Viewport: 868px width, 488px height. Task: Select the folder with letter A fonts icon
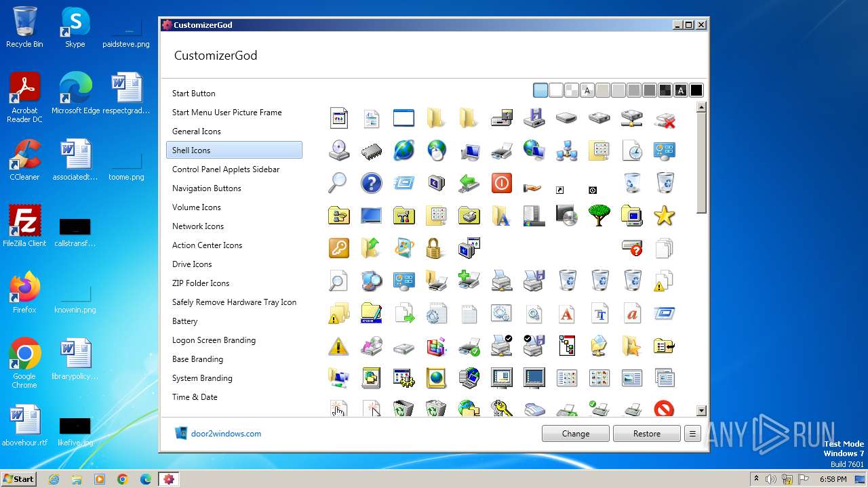click(x=501, y=216)
